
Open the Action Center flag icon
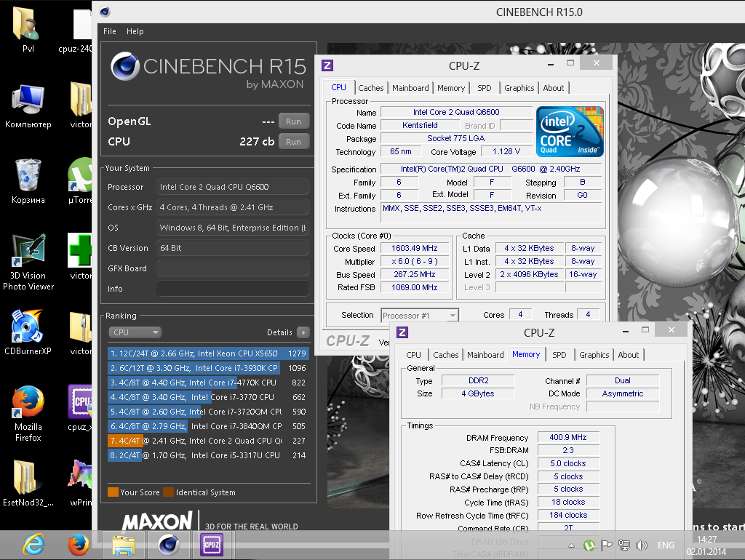click(606, 545)
